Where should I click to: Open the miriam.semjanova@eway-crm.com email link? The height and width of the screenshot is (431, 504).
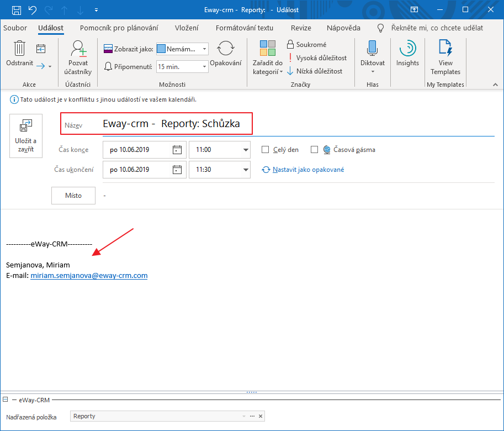click(89, 276)
